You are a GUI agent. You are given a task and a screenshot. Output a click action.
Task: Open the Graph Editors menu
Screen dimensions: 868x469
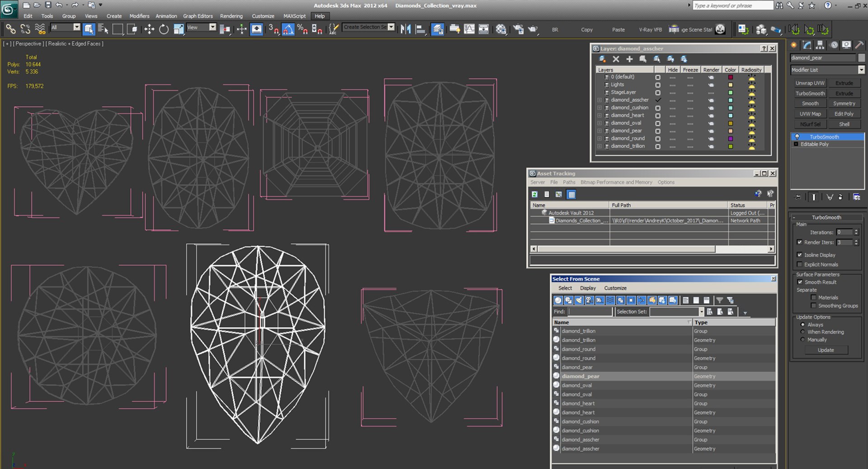[x=198, y=16]
